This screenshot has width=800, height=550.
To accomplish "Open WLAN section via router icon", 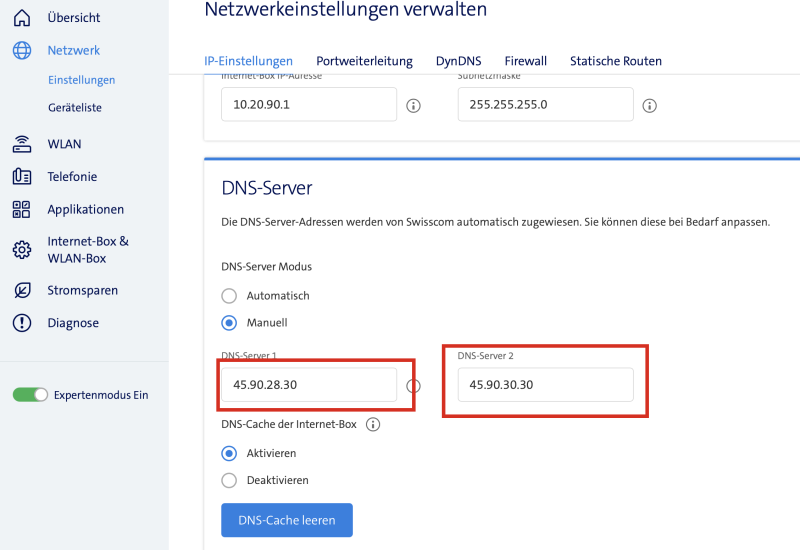I will [22, 144].
